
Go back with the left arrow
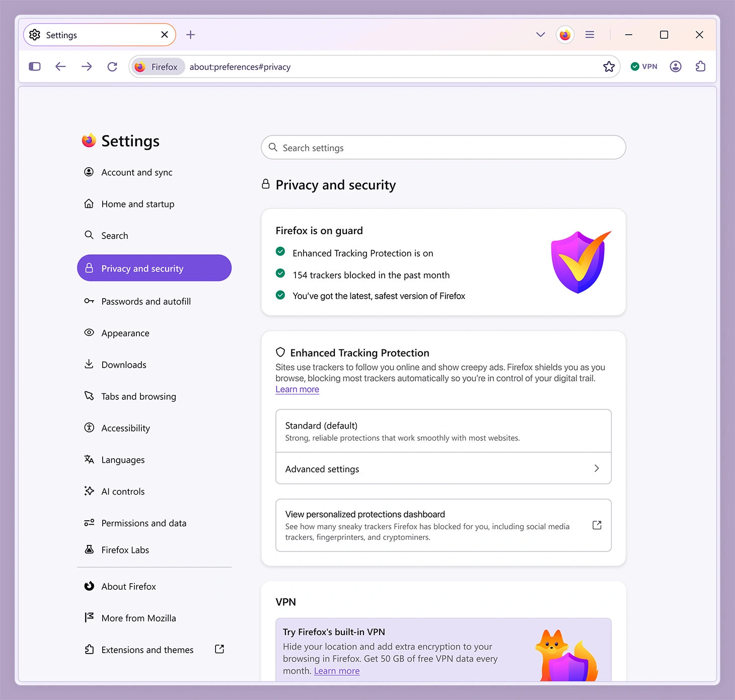tap(60, 66)
